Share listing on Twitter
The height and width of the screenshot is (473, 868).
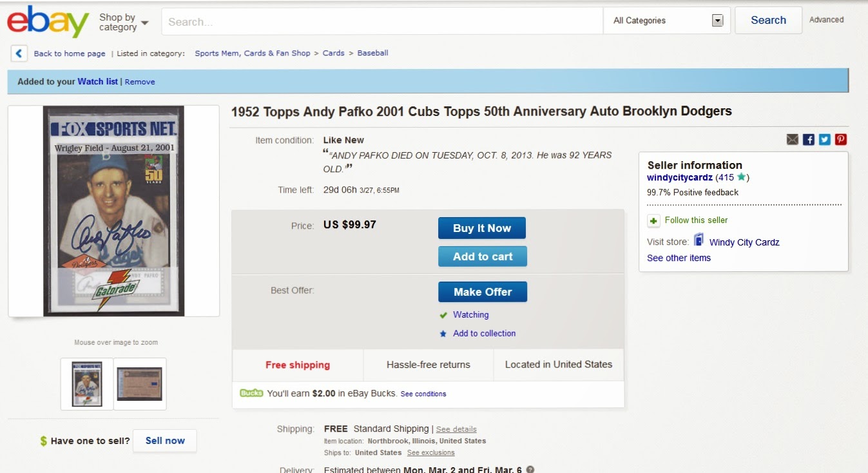825,139
